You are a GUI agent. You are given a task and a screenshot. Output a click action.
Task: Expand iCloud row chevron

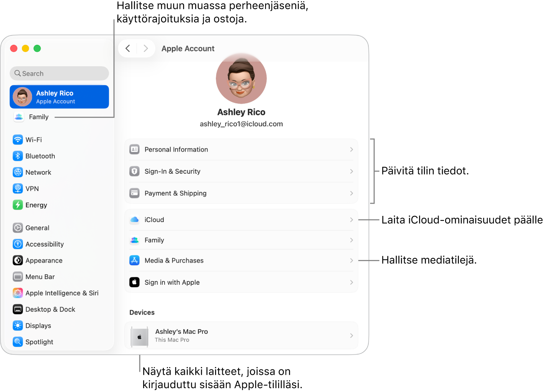click(351, 220)
